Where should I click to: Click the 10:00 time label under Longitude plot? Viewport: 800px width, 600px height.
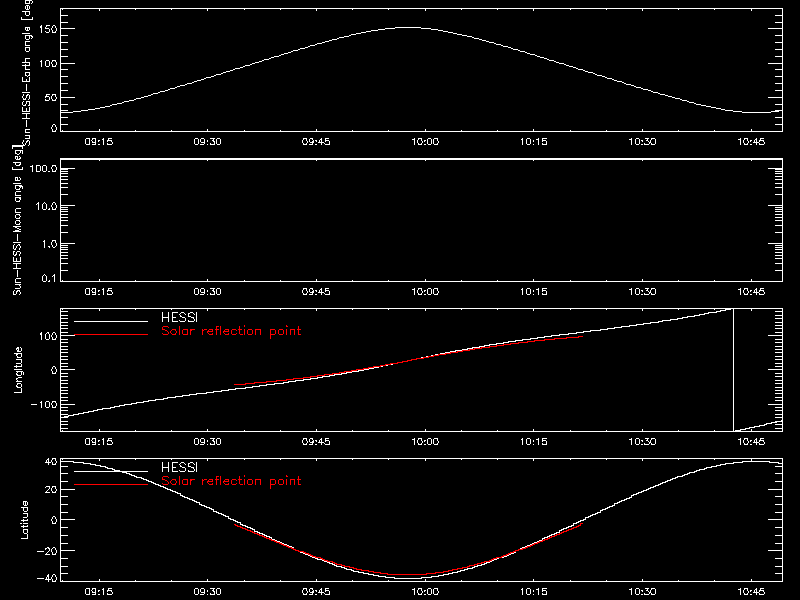click(425, 442)
